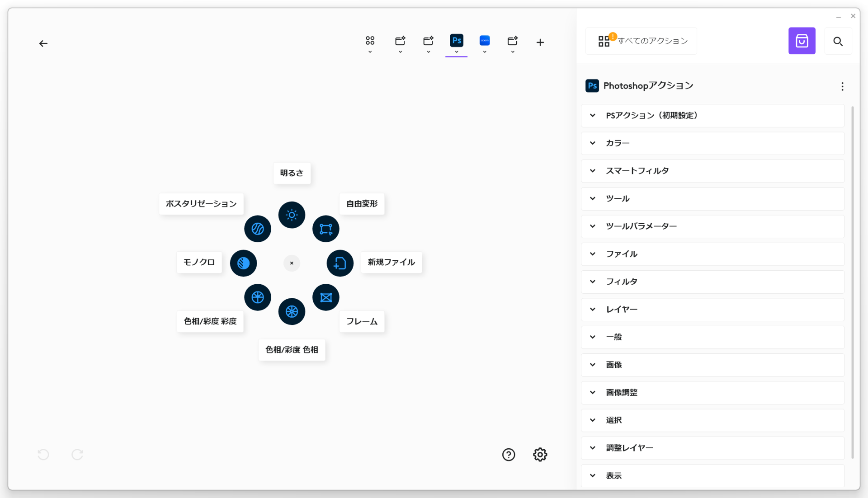Select the saturation (彩度) dial icon
This screenshot has height=498, width=868.
pos(258,297)
